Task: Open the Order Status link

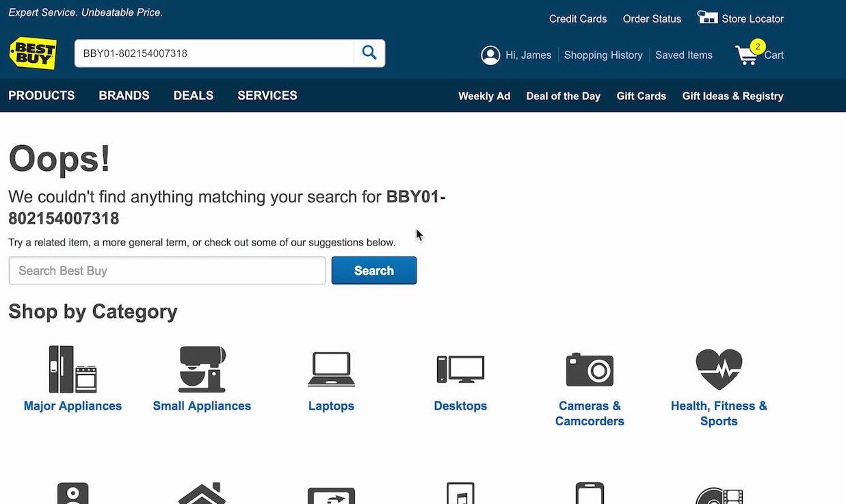Action: point(652,19)
